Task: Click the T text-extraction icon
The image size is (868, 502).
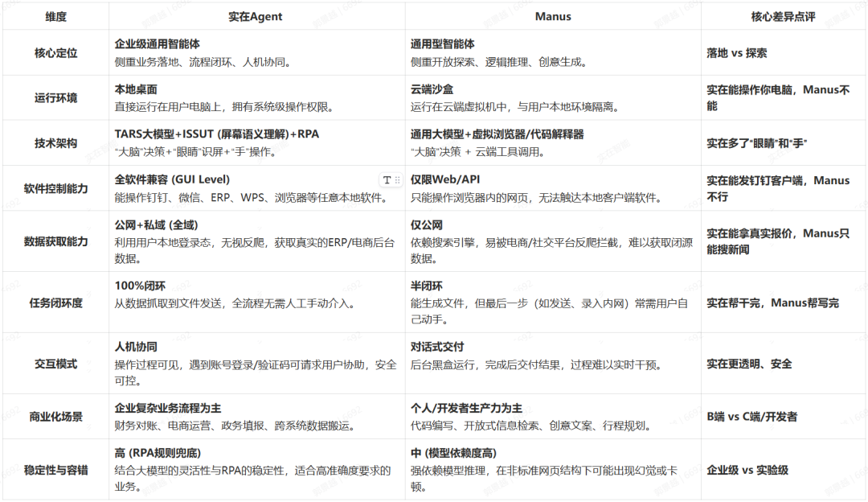Action: tap(387, 180)
